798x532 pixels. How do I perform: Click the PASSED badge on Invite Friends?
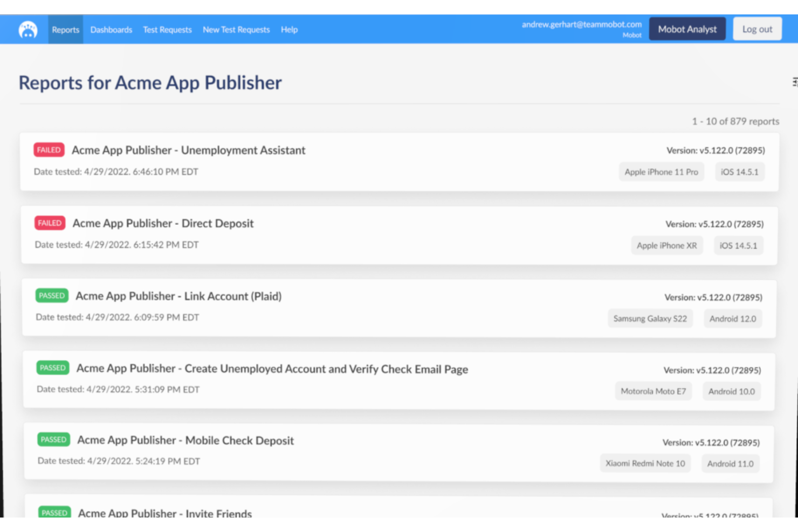tap(53, 512)
